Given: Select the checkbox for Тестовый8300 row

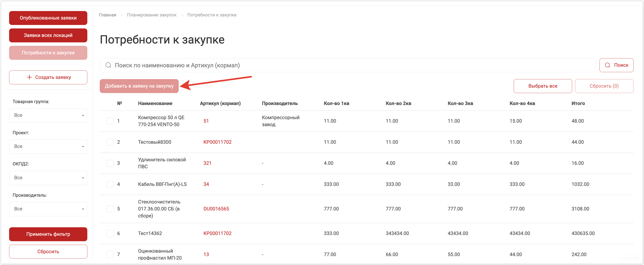Looking at the screenshot, I should tap(110, 142).
